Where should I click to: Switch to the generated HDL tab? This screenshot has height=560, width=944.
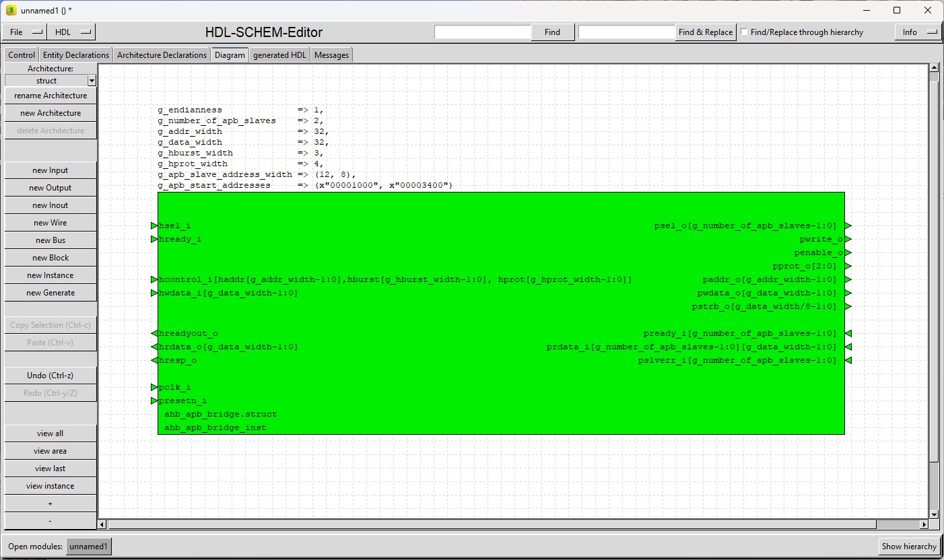pyautogui.click(x=279, y=55)
